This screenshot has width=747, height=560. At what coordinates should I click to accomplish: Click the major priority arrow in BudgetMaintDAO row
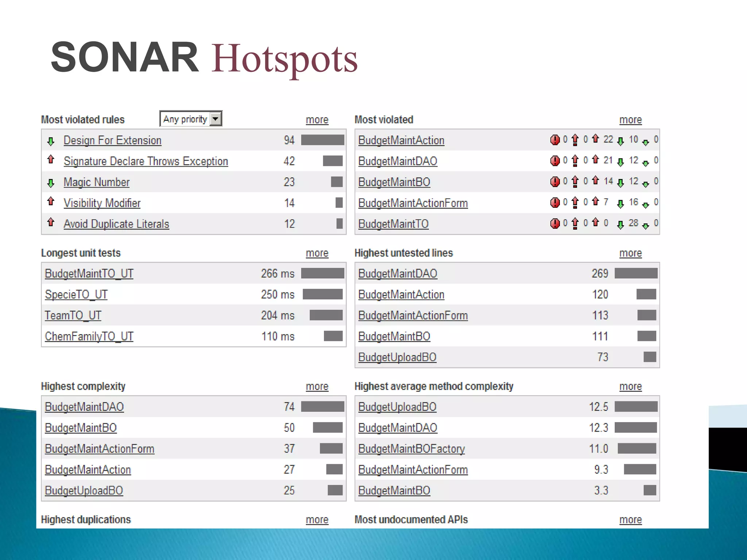pyautogui.click(x=596, y=159)
